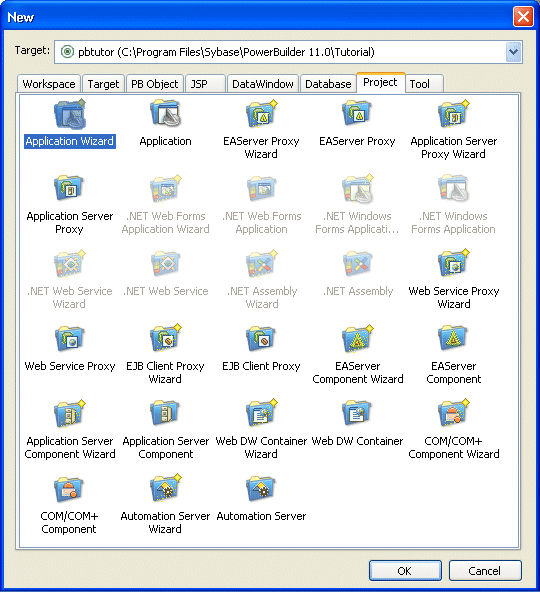Choose the COM/COM+ Component Wizard icon
Image resolution: width=540 pixels, height=592 pixels.
point(454,413)
